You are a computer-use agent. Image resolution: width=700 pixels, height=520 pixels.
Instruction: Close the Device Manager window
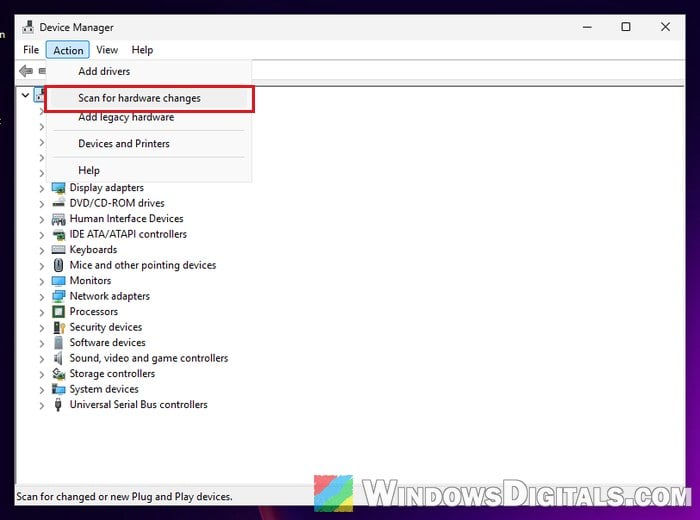(x=665, y=27)
